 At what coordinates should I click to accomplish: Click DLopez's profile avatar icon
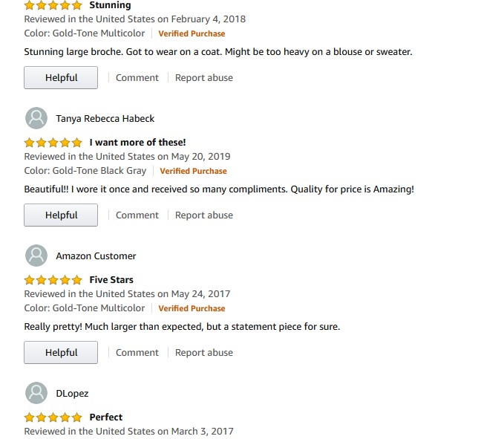click(36, 393)
